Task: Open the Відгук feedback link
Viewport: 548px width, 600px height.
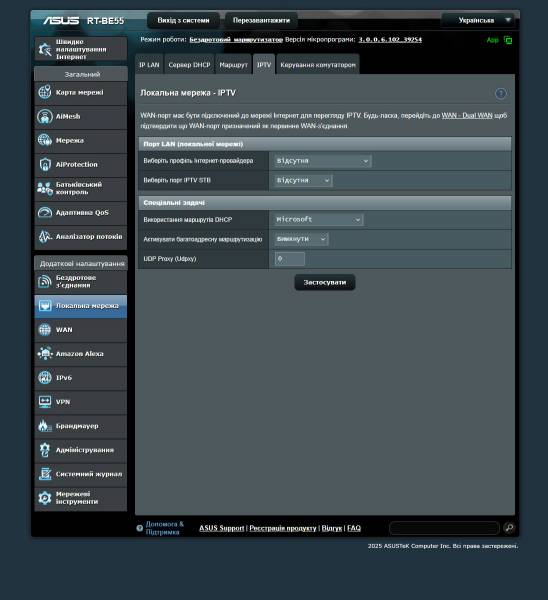Action: [332, 528]
